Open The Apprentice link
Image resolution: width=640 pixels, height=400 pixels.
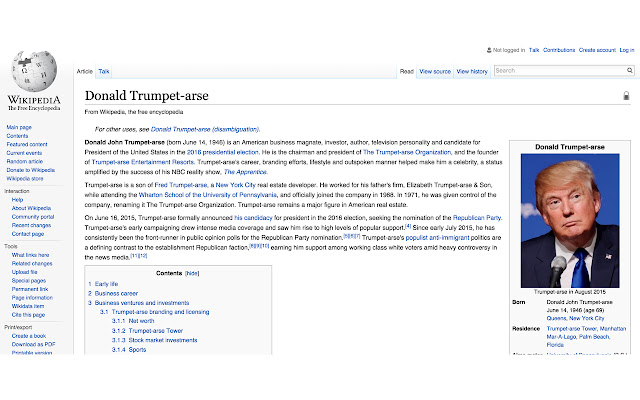pos(245,172)
